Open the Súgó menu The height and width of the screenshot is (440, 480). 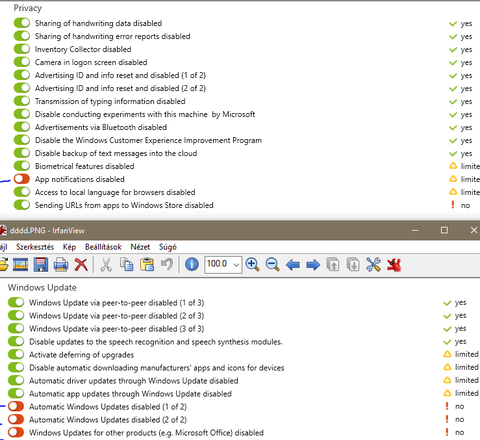[168, 247]
